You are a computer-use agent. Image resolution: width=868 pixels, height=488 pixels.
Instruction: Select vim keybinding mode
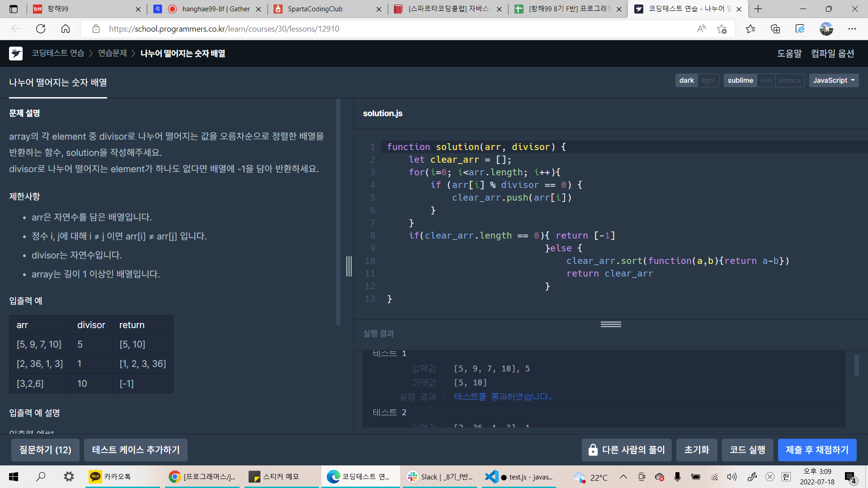coord(766,80)
